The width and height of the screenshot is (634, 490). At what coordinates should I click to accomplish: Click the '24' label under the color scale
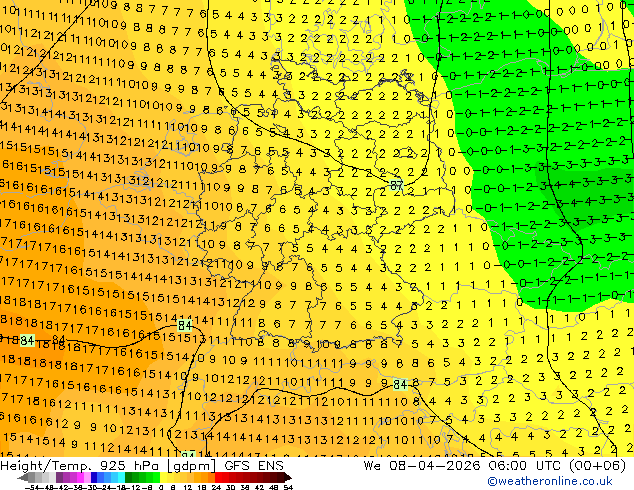216,487
